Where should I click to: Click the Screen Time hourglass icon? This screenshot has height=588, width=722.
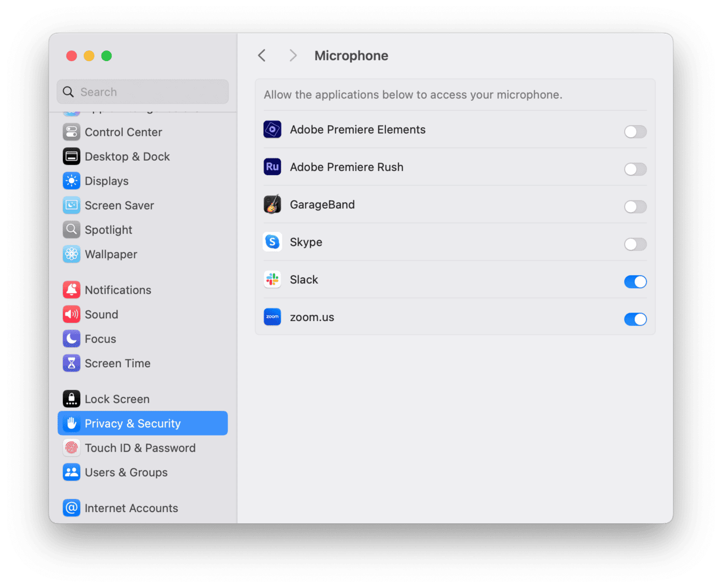pos(71,363)
